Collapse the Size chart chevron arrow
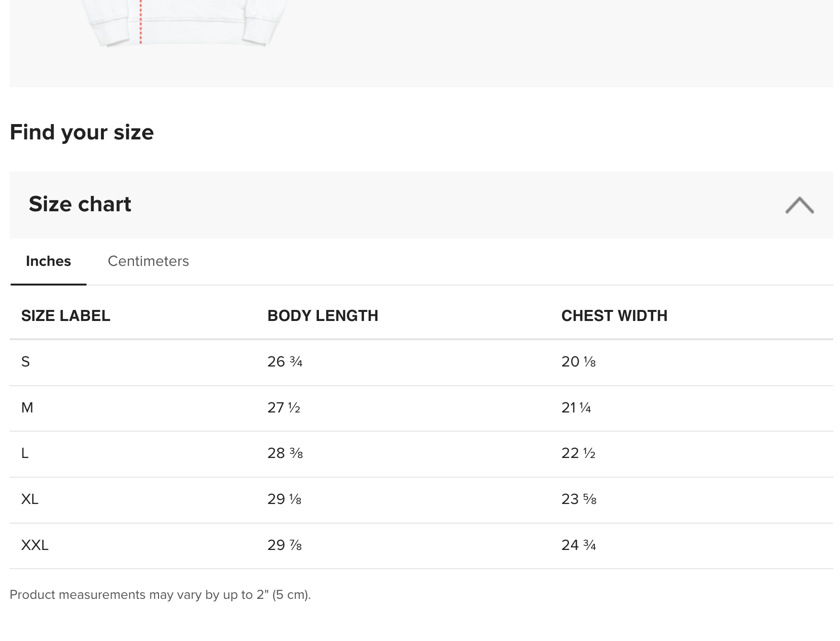 799,205
